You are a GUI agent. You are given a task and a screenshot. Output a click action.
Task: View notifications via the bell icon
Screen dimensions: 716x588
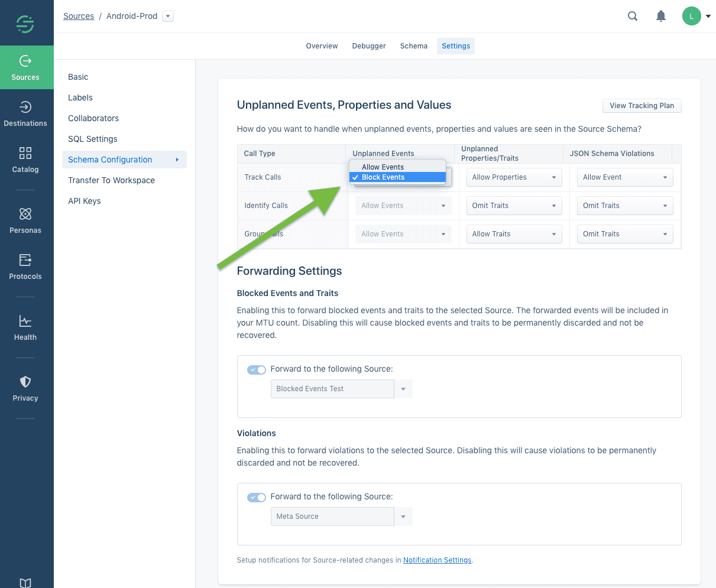pos(660,16)
